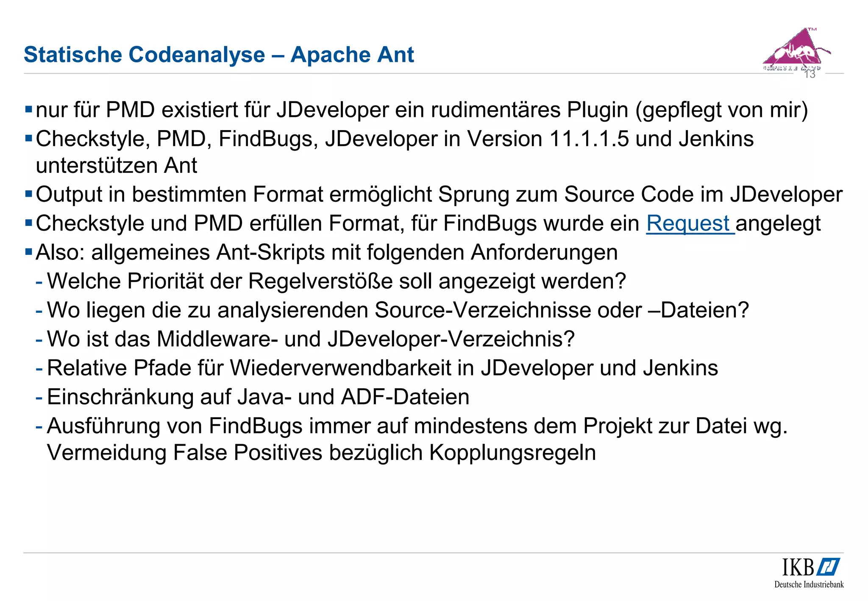Click slide number 13

(x=810, y=75)
